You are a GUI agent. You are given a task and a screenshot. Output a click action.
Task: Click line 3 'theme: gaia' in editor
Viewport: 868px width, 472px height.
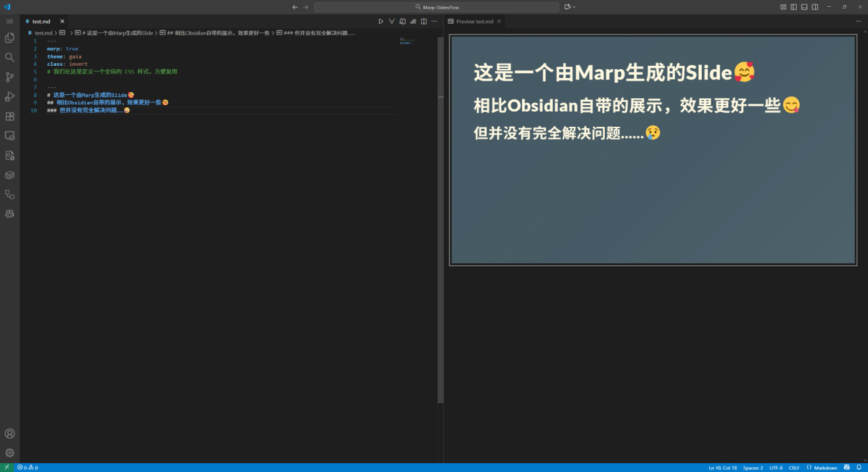click(x=64, y=56)
